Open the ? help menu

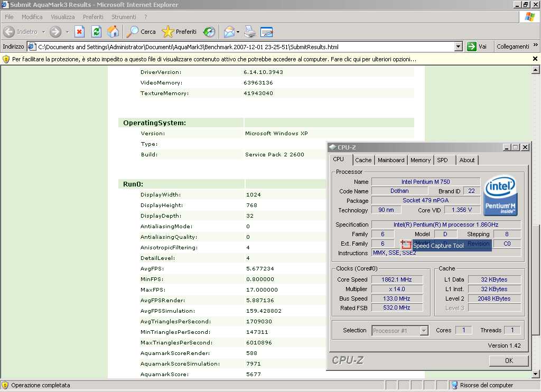pos(146,17)
